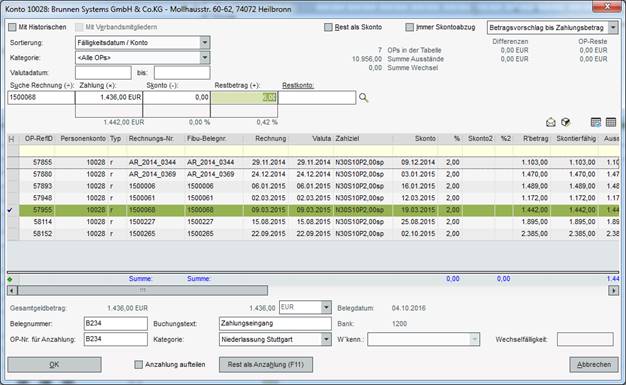
Task: Select row with OP-RefID 58152
Action: pyautogui.click(x=313, y=234)
